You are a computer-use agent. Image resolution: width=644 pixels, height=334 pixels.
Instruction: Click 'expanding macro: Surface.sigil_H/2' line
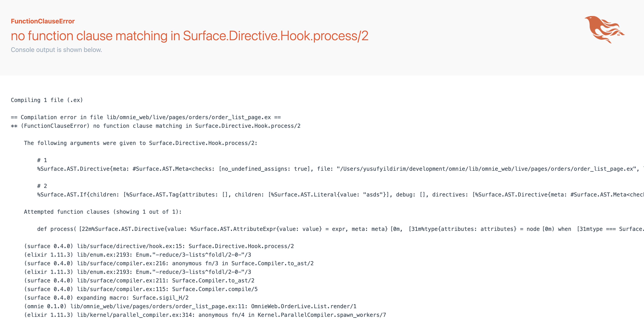click(x=106, y=298)
